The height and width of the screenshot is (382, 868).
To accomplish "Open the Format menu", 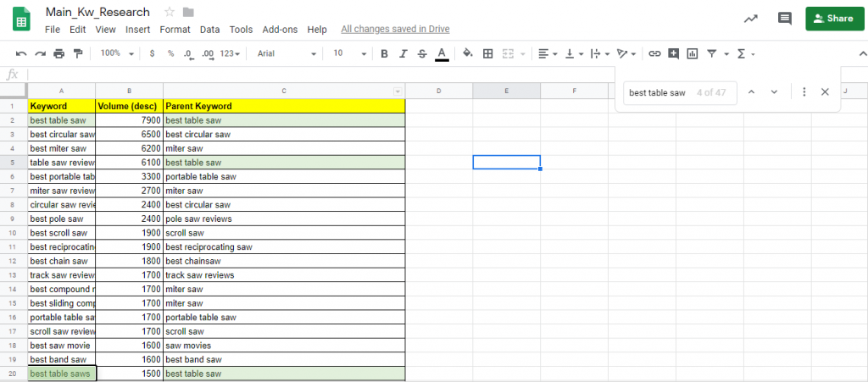I will point(175,30).
